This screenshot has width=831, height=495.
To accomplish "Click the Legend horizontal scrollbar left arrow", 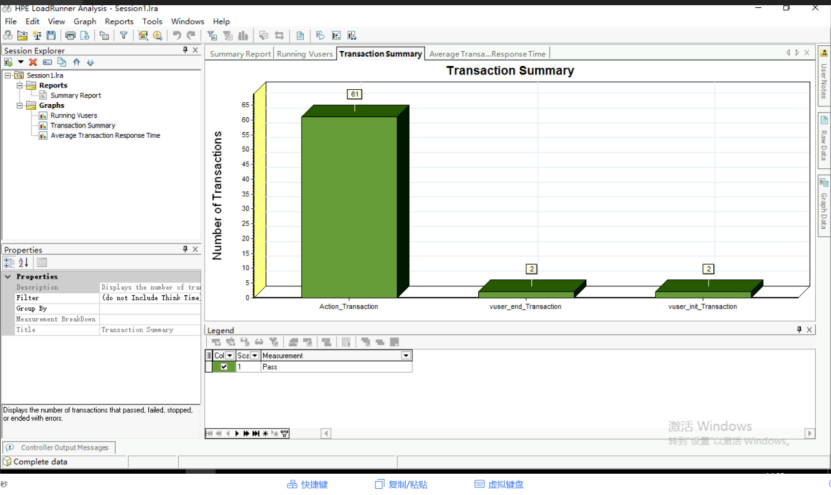I will (x=326, y=434).
